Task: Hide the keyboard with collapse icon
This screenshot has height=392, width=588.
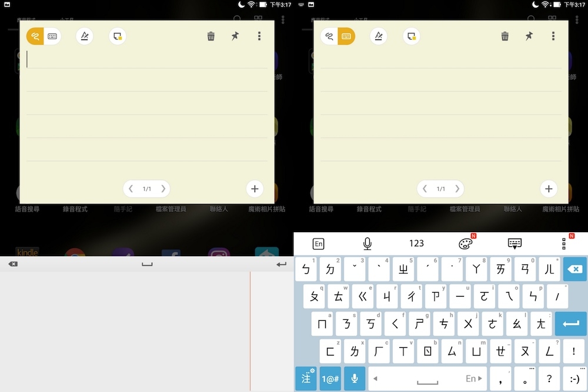Action: coord(514,244)
